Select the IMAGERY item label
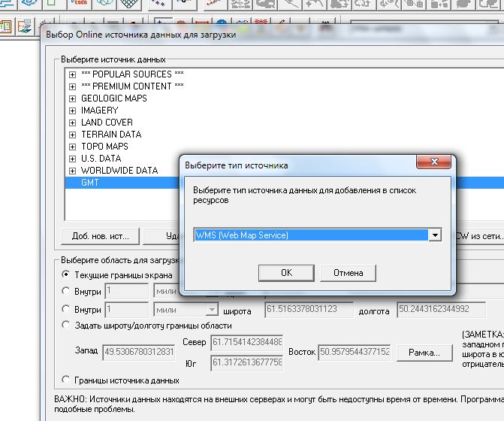Screen dimensions: 504x421 click(99, 111)
